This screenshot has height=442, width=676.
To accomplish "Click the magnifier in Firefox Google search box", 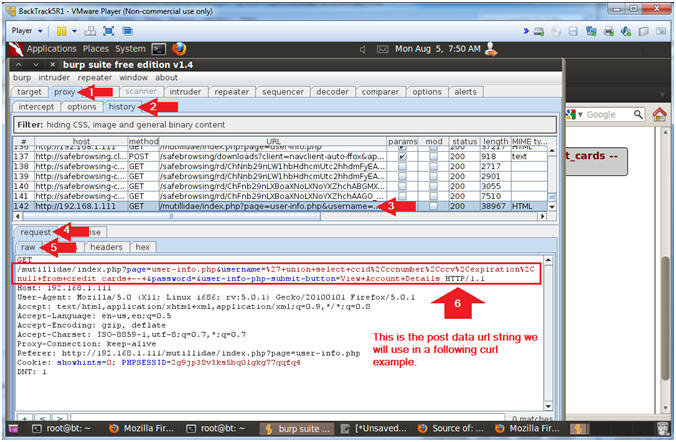I will coord(638,114).
